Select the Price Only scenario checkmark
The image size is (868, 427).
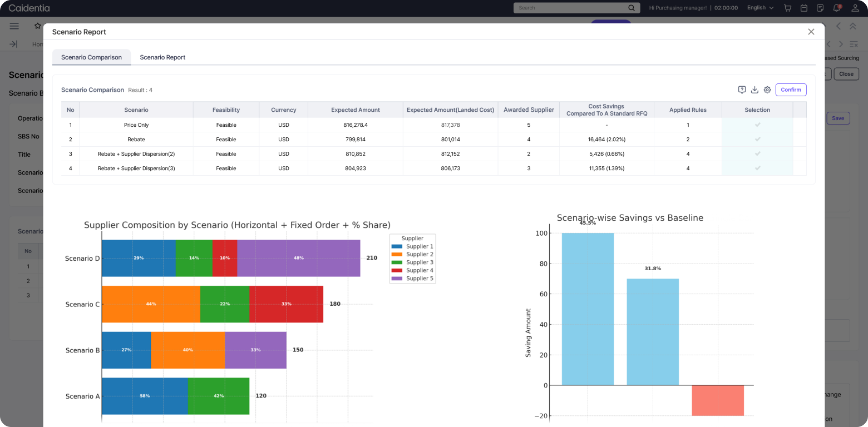[x=757, y=125]
